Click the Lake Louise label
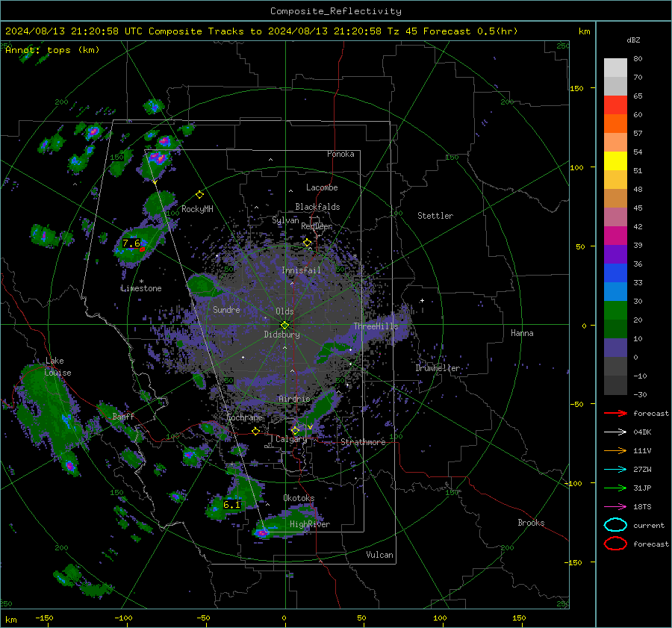 57,367
